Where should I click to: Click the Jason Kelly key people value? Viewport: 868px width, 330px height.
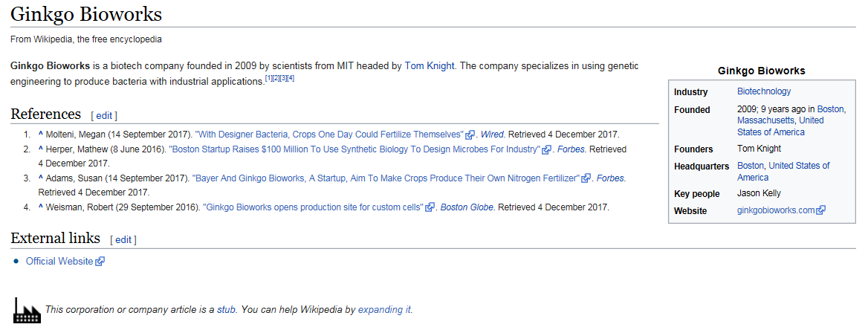(x=759, y=193)
